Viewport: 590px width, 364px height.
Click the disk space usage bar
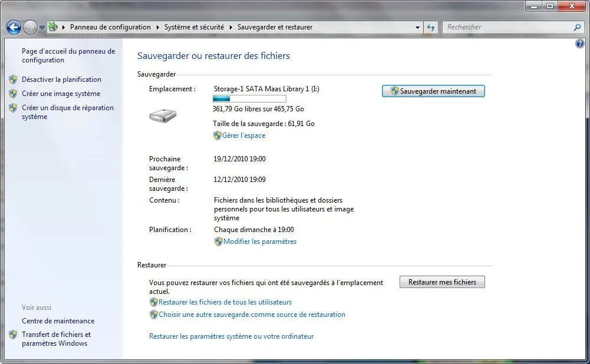tap(249, 98)
